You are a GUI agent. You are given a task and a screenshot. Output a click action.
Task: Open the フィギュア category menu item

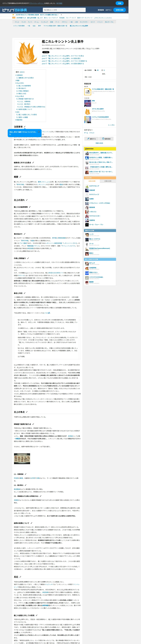[44, 22]
